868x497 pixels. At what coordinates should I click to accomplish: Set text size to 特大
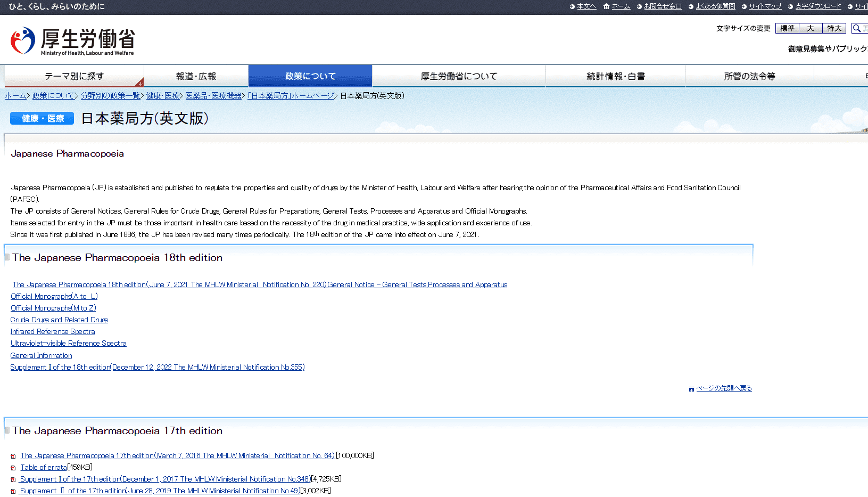tap(834, 28)
